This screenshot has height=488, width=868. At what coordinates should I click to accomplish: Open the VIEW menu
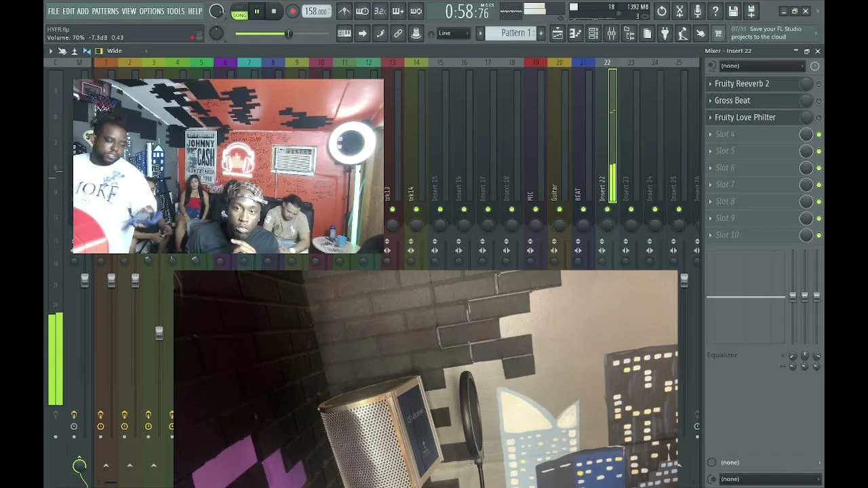(129, 12)
